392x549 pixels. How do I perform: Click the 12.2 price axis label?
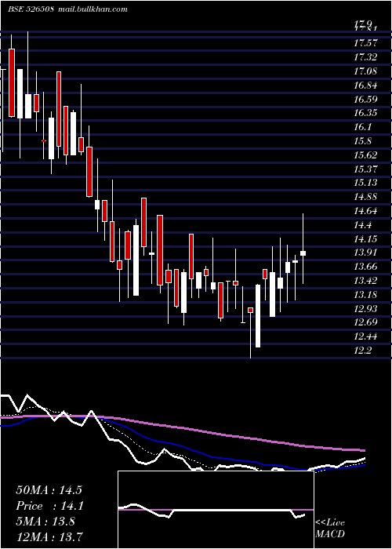pos(362,351)
